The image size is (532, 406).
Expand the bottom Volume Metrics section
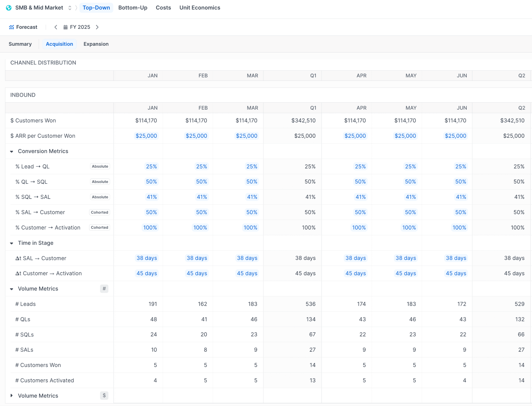point(11,395)
